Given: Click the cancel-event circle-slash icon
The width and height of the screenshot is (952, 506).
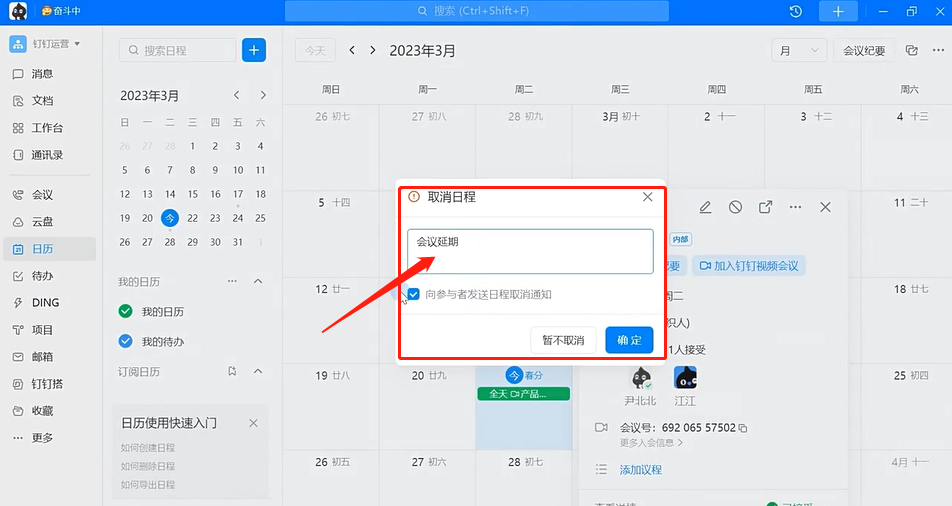Looking at the screenshot, I should [735, 207].
